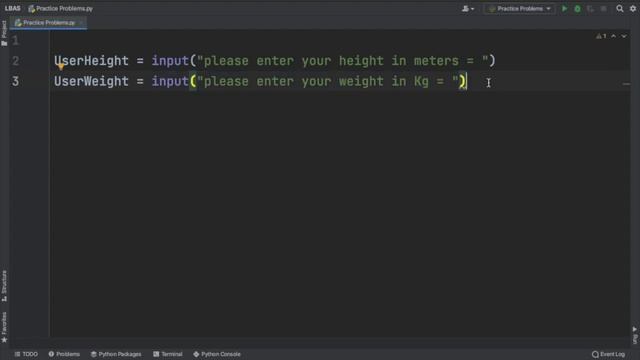Click Practice Problems.py in navigation bar
640x360 pixels.
60,8
